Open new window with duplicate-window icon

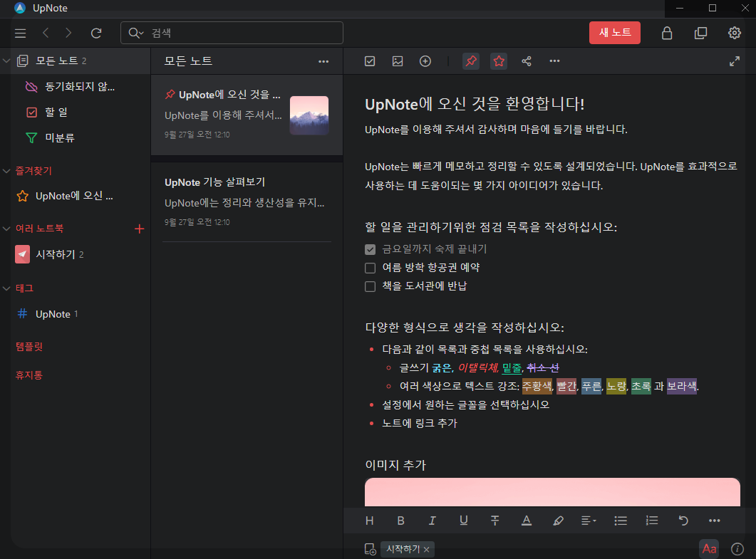coord(700,33)
